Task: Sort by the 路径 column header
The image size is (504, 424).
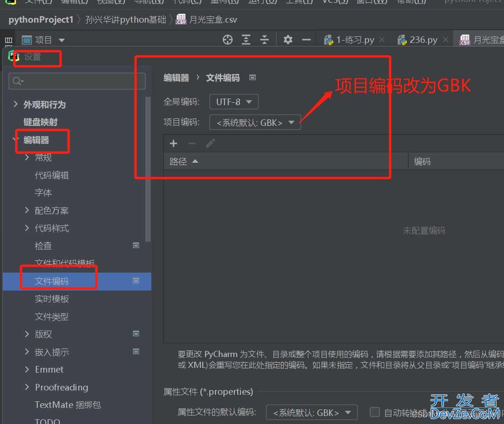Action: coord(286,161)
